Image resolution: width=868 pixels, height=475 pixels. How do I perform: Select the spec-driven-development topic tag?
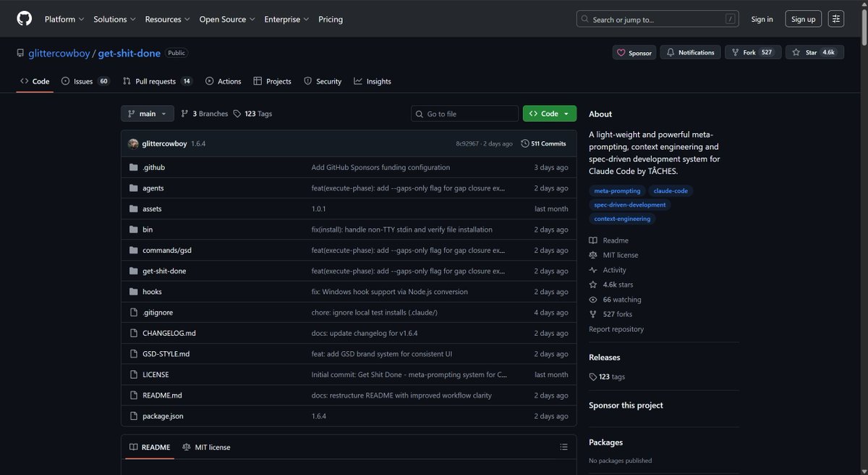click(629, 205)
